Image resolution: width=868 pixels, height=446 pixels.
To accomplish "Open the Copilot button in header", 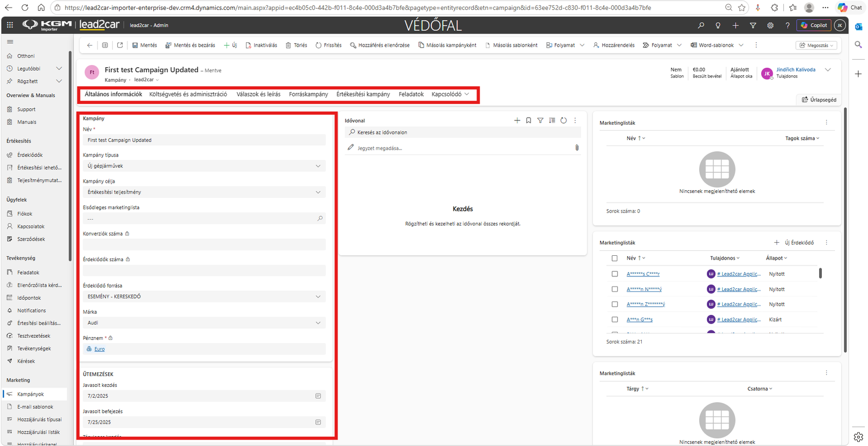I will tap(814, 25).
